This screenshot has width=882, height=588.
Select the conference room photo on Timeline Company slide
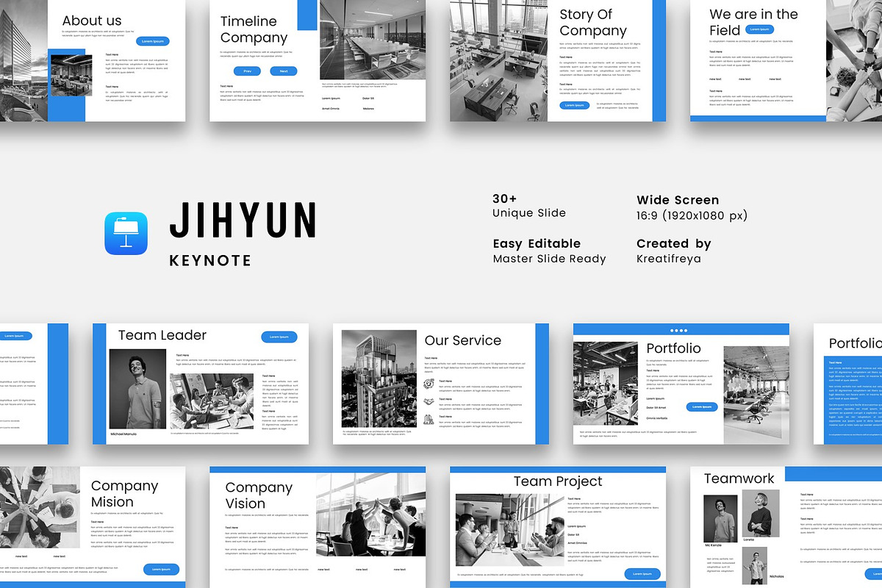click(373, 40)
